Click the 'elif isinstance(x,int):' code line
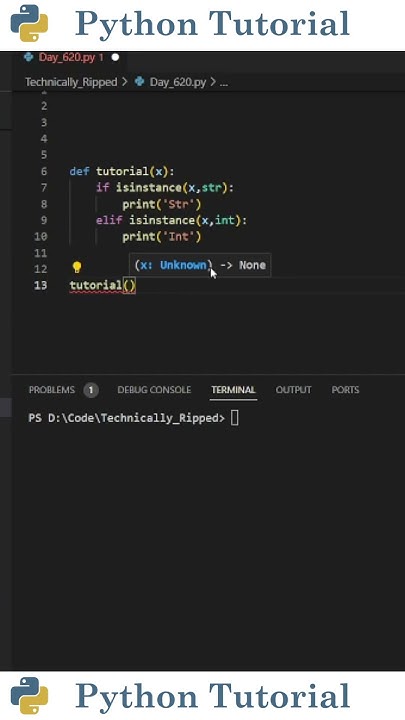The width and height of the screenshot is (405, 720). point(171,220)
